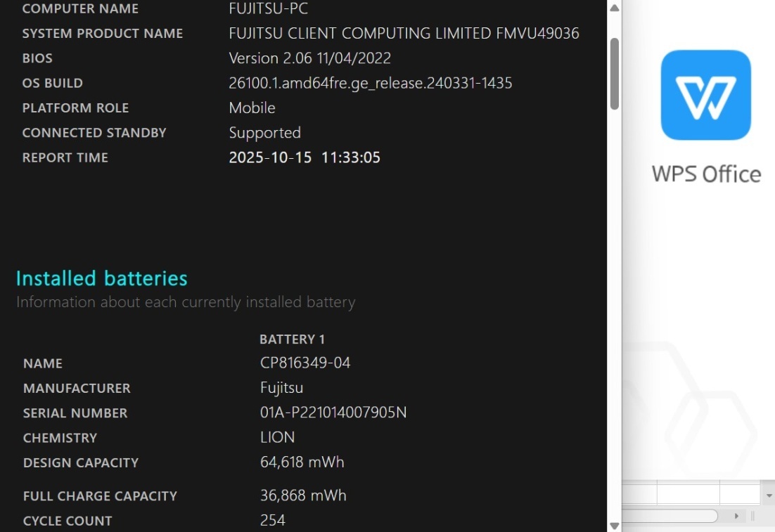Click the Installed batteries heading
This screenshot has width=775, height=532.
click(101, 278)
